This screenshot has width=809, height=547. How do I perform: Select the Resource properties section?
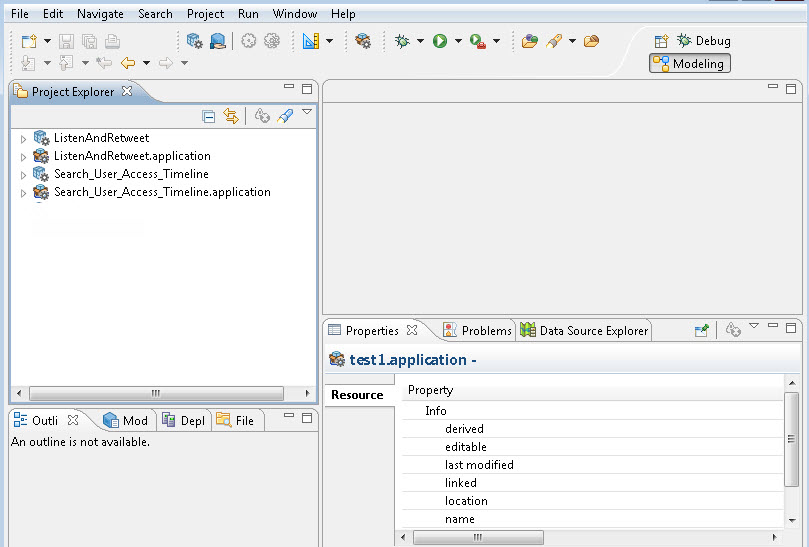[x=357, y=395]
